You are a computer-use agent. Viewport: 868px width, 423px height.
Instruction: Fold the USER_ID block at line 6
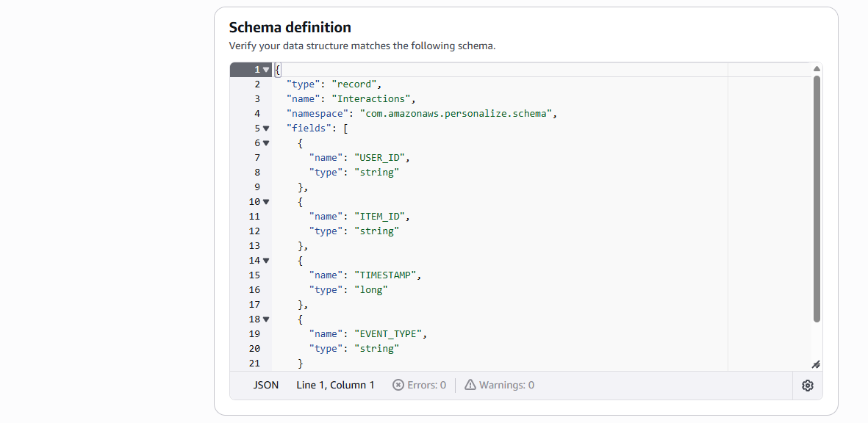(266, 143)
